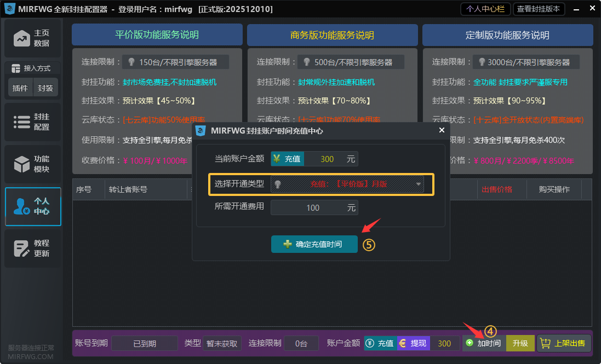Open 封挂配置 from the sidebar
The height and width of the screenshot is (364, 601).
coord(33,122)
